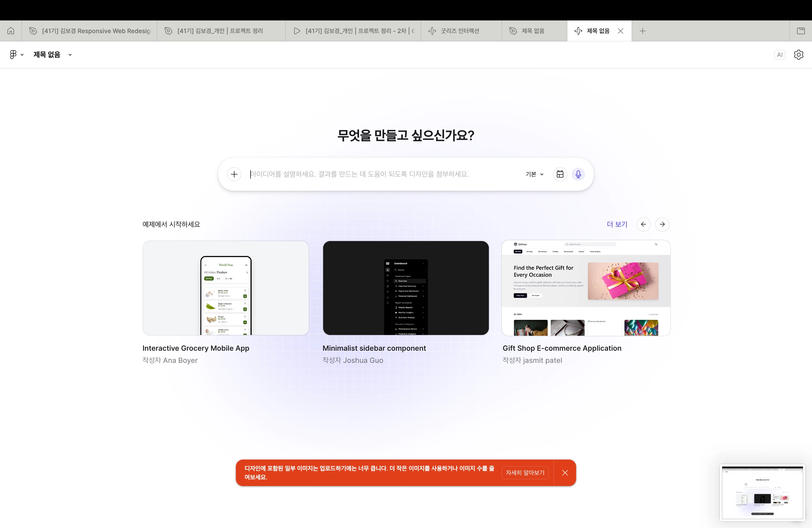Open new tab with plus icon
Screen dimensions: 812x528
click(642, 31)
